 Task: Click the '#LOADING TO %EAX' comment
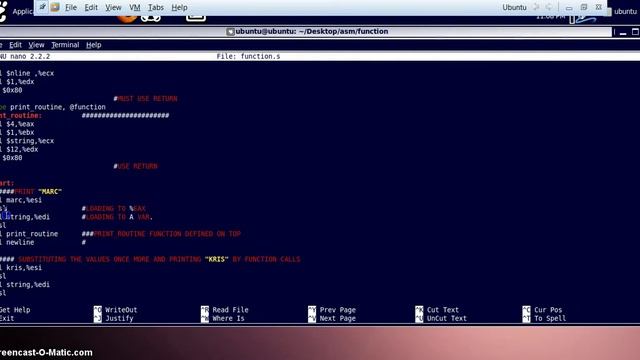113,209
